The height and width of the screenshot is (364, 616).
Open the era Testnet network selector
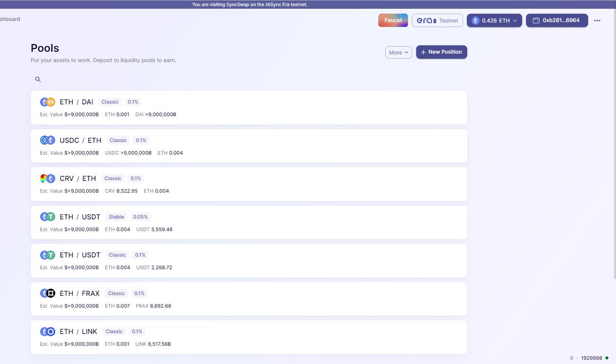[437, 21]
